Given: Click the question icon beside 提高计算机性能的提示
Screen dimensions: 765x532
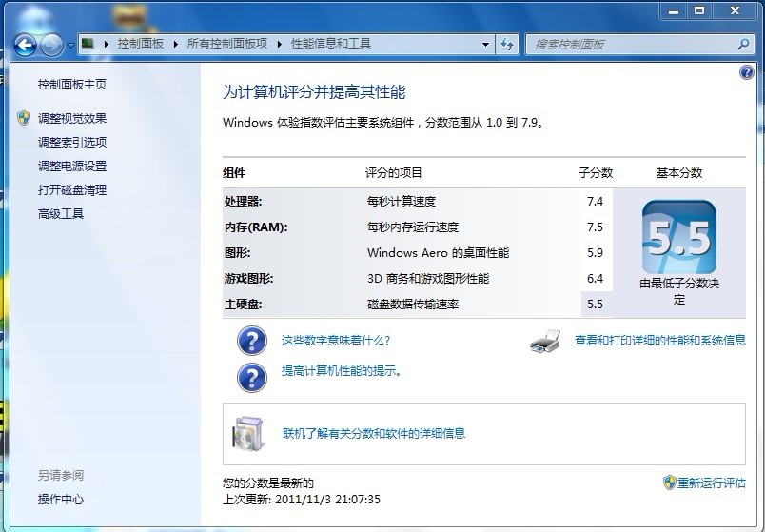Looking at the screenshot, I should [252, 378].
